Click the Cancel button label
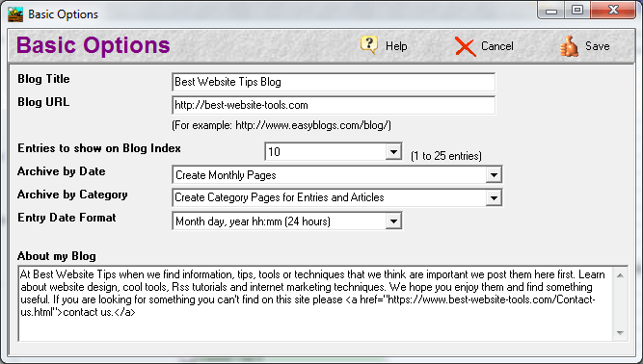The width and height of the screenshot is (643, 364). click(497, 46)
